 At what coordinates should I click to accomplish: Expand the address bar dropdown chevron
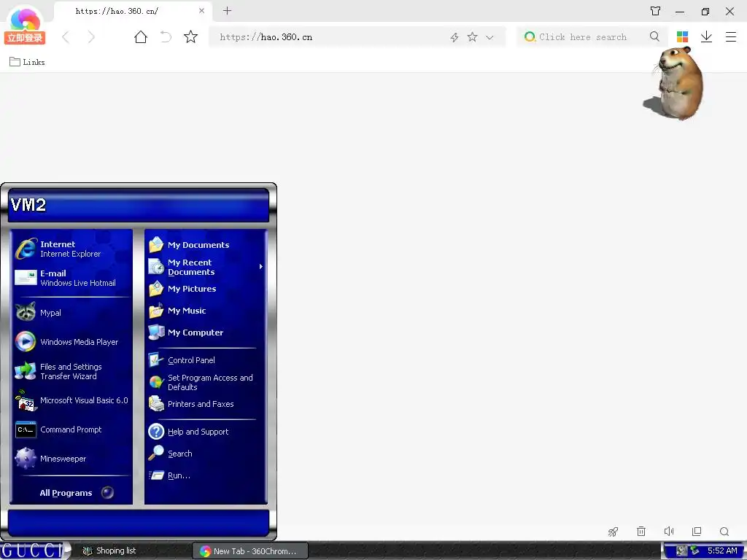(x=489, y=37)
